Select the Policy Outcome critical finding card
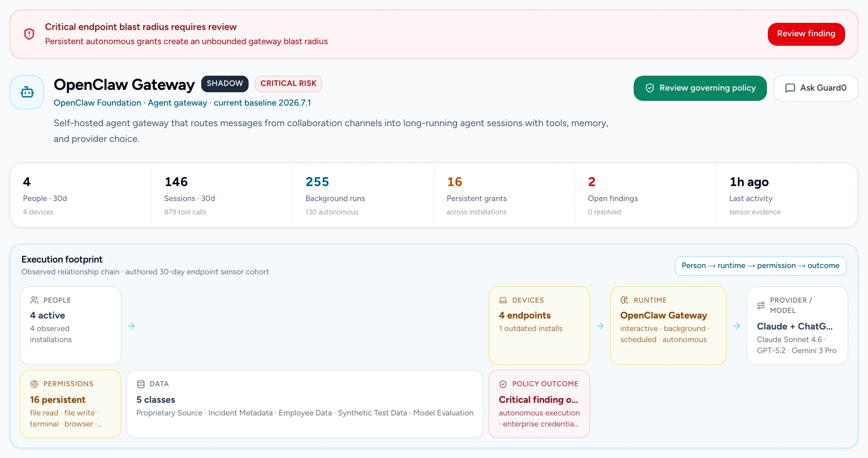 coord(539,404)
